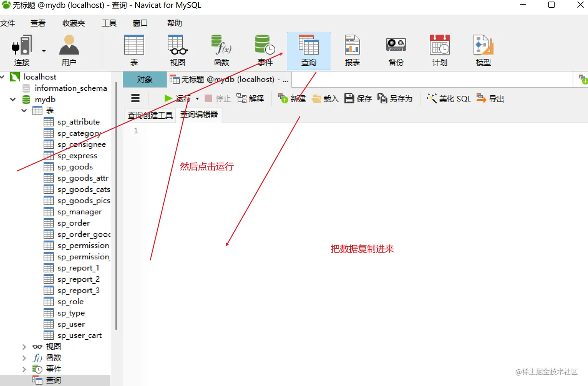Select sp_category table

pyautogui.click(x=79, y=133)
